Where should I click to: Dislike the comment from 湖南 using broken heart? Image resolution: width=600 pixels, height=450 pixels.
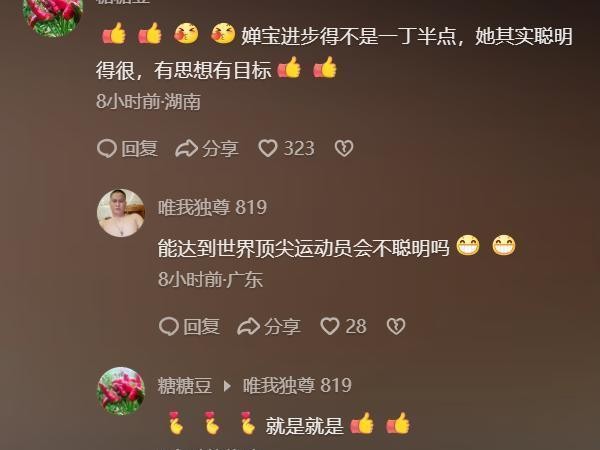pos(344,148)
